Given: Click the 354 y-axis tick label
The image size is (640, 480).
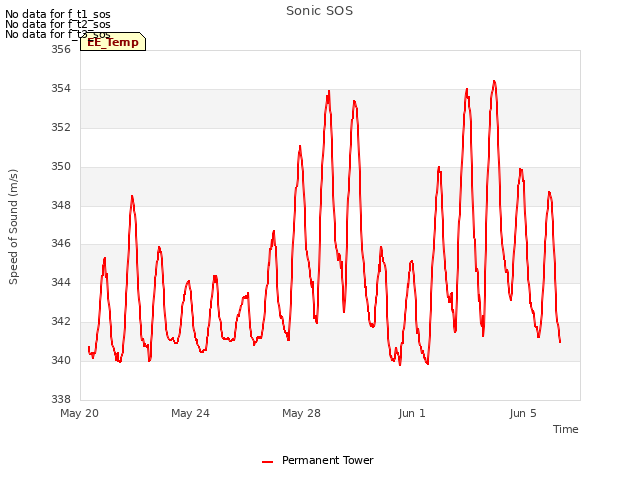Looking at the screenshot, I should [x=61, y=89].
